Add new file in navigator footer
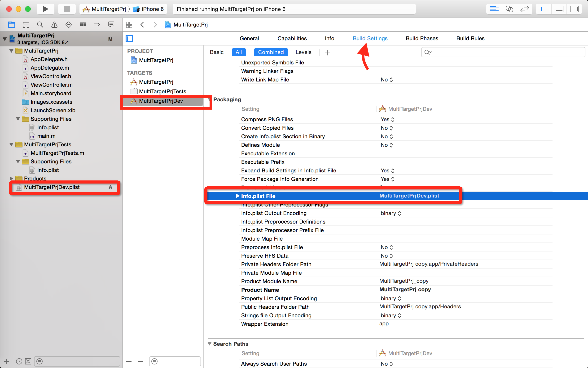 click(7, 361)
